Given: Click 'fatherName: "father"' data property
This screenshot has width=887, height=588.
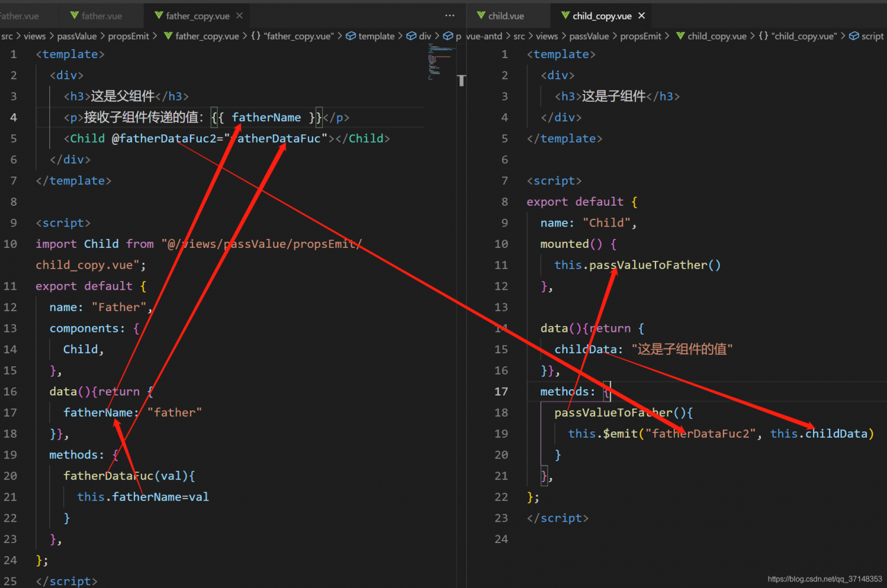Looking at the screenshot, I should pos(133,413).
